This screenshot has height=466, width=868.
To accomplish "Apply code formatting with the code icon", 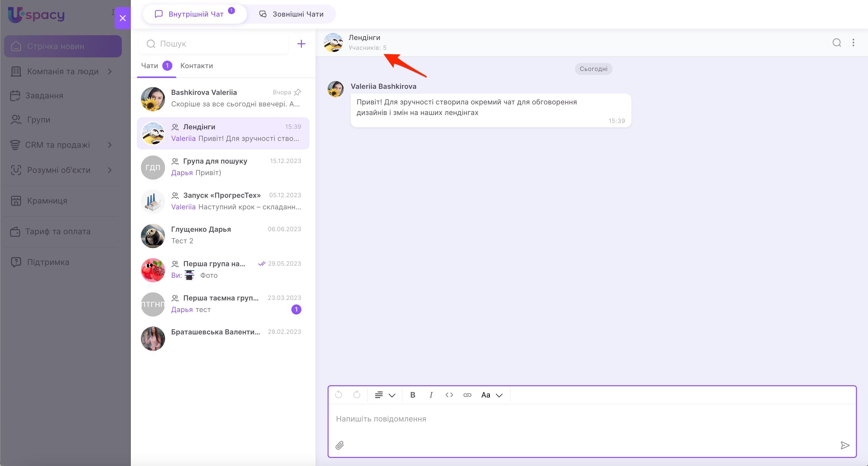I will coord(449,395).
